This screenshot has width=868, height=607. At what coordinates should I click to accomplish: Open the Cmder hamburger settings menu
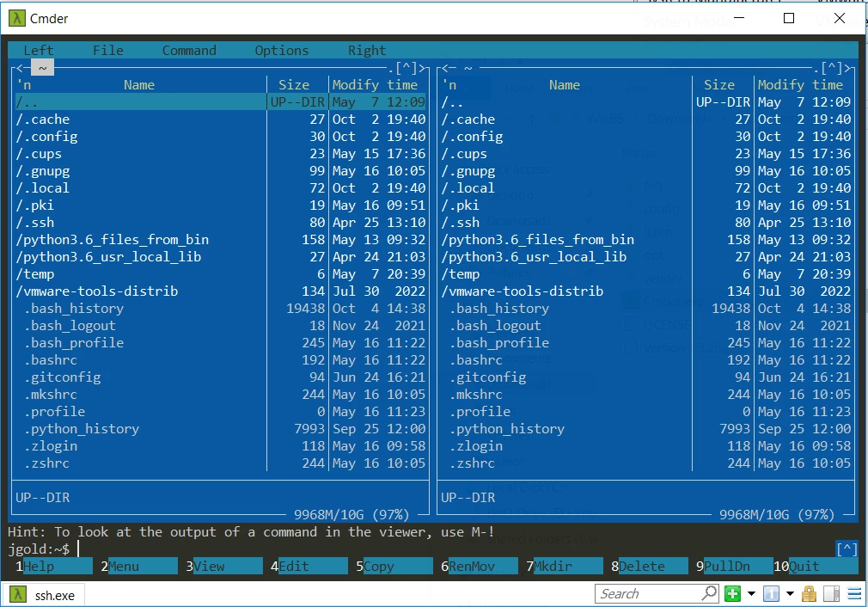854,594
